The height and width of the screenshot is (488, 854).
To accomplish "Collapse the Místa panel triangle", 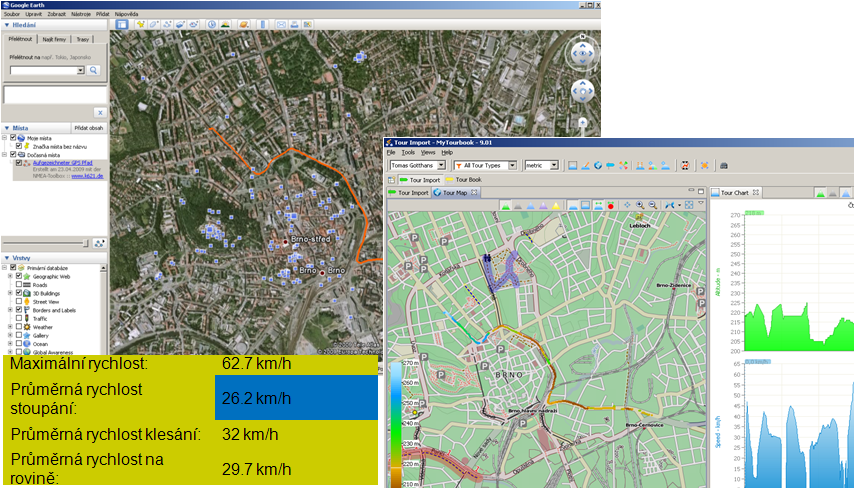I will pos(7,128).
